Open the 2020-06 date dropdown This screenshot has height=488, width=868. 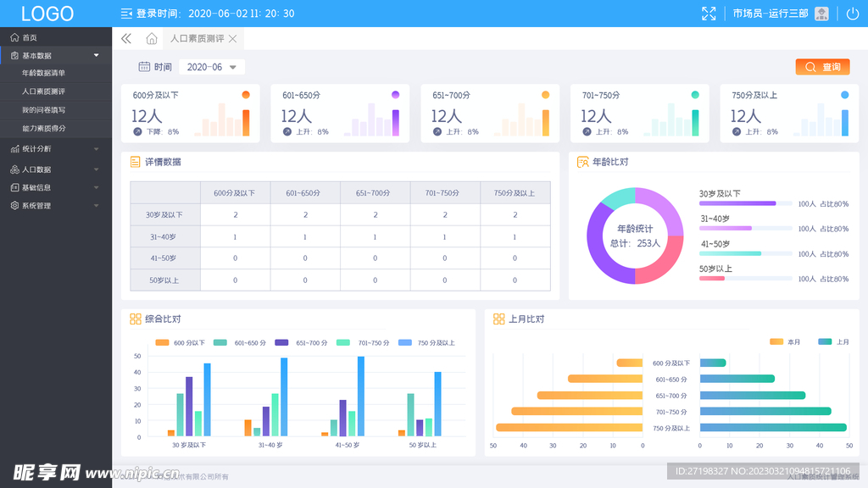[211, 67]
